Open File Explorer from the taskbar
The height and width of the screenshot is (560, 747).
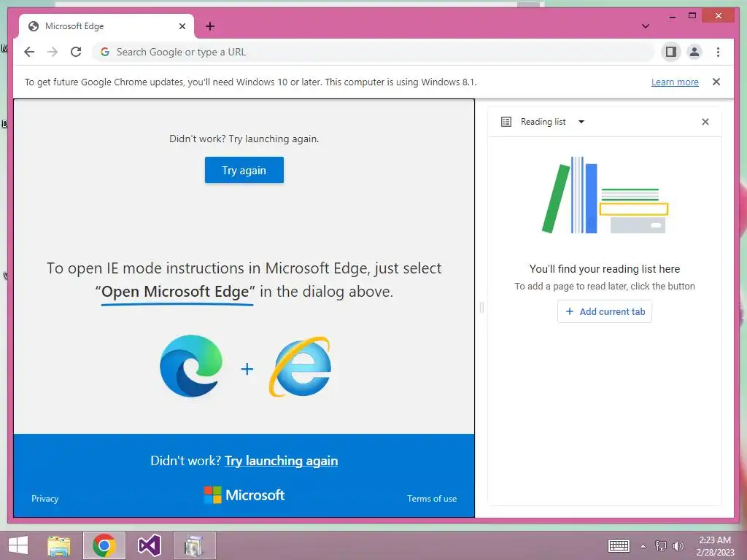(59, 545)
